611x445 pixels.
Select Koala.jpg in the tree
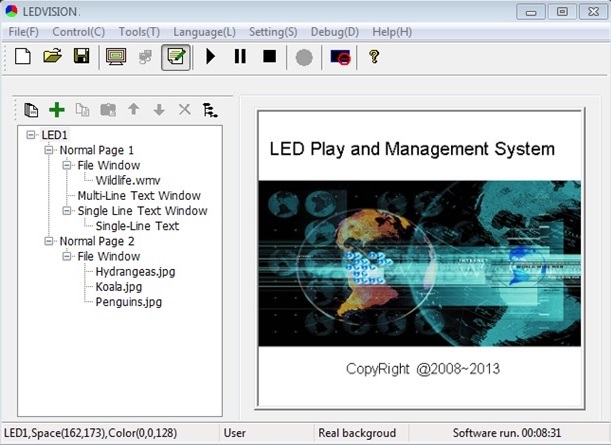(119, 287)
